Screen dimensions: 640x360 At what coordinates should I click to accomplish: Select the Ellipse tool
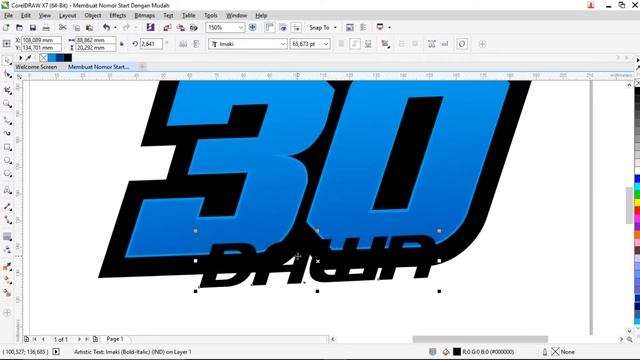(x=7, y=160)
